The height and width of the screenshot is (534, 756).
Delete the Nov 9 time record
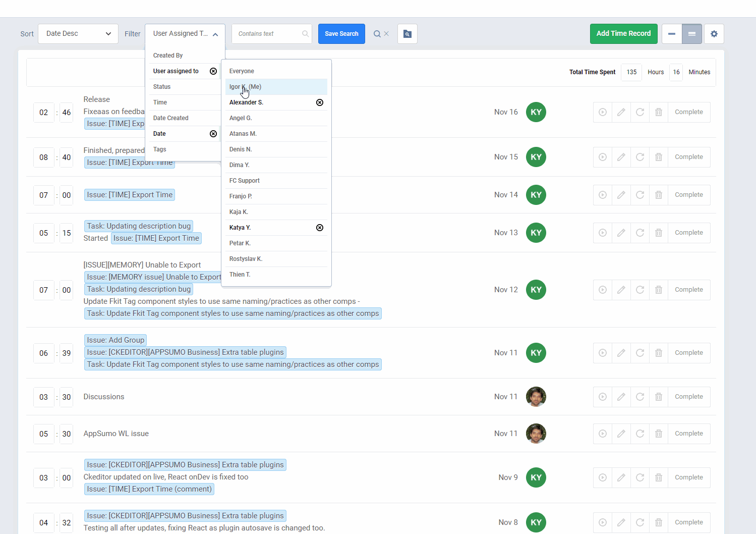tap(659, 477)
